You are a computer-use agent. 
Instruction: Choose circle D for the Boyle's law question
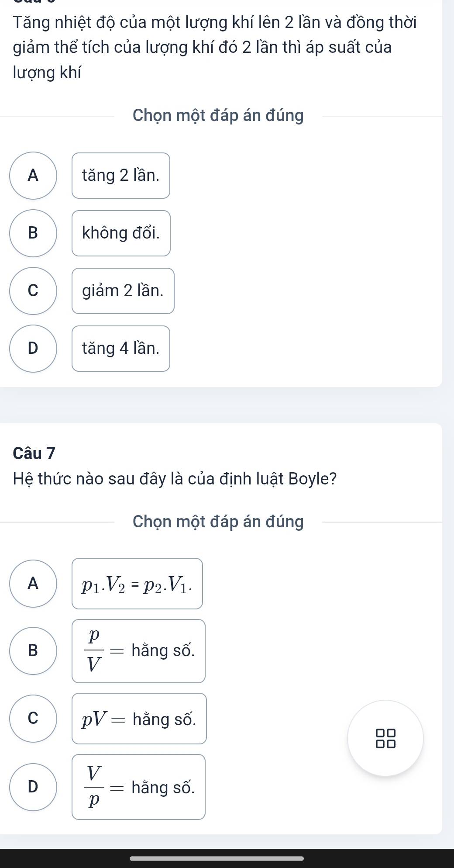click(x=33, y=787)
